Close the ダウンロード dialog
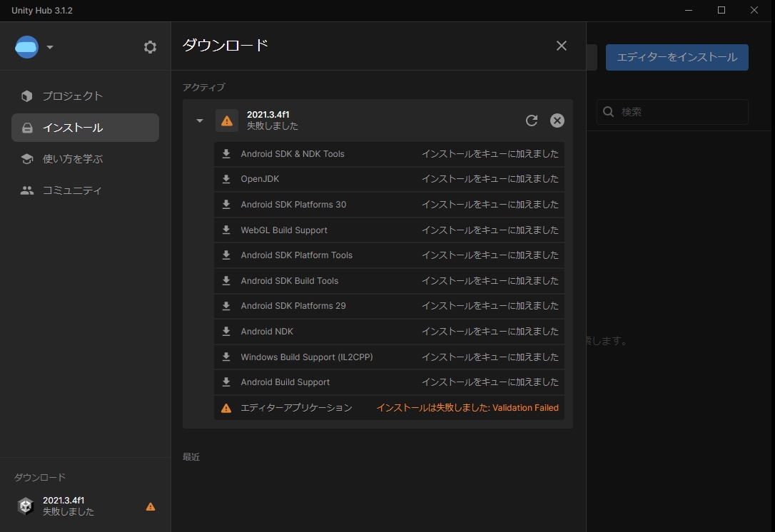 (561, 46)
